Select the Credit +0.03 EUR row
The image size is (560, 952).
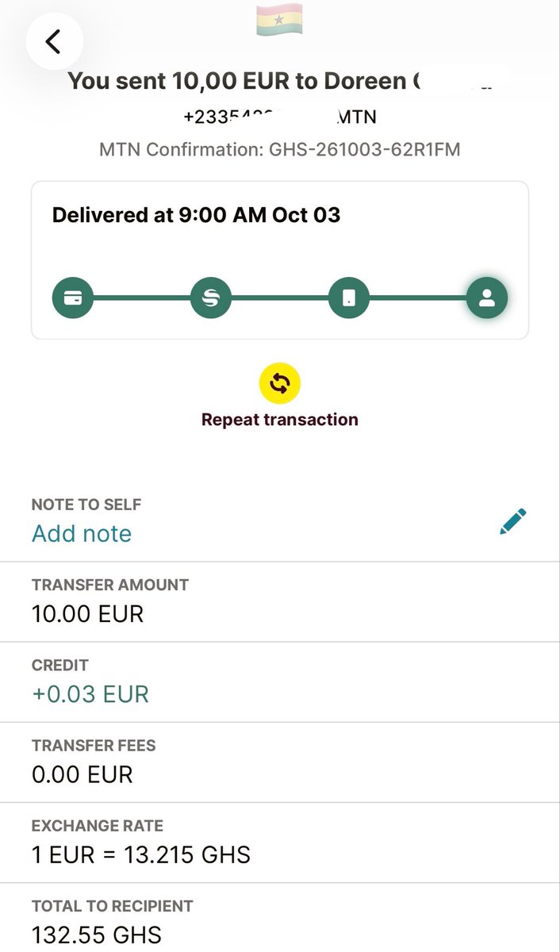pyautogui.click(x=280, y=682)
